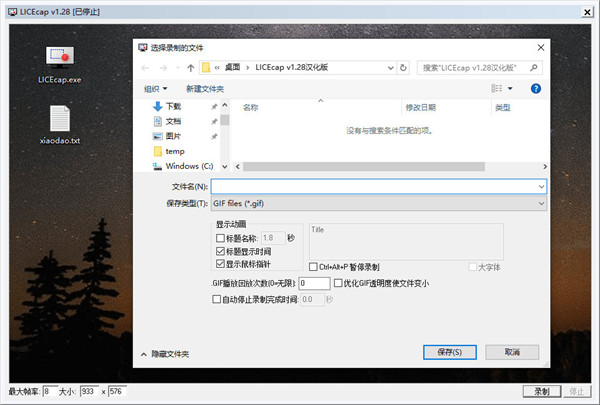Image resolution: width=600 pixels, height=405 pixels.
Task: Uncheck the 显示鼠标指针 checkbox
Action: 220,264
